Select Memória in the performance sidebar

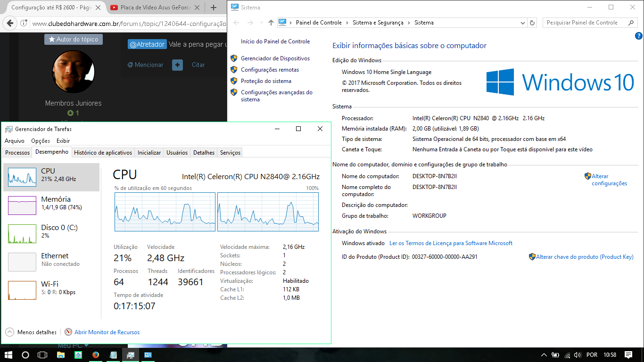coord(51,206)
